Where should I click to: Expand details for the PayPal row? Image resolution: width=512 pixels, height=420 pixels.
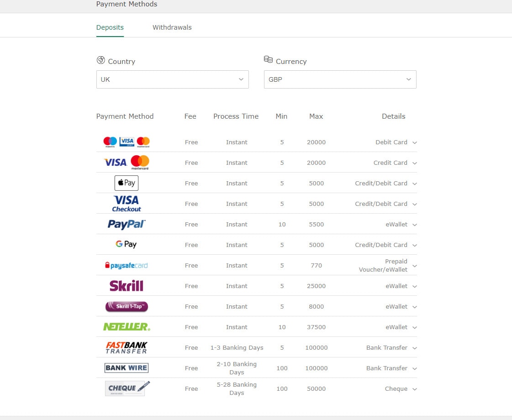click(414, 225)
